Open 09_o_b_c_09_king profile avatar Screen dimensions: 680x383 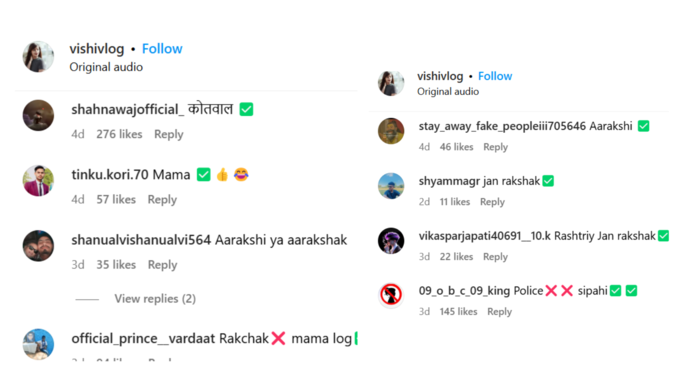(x=391, y=295)
